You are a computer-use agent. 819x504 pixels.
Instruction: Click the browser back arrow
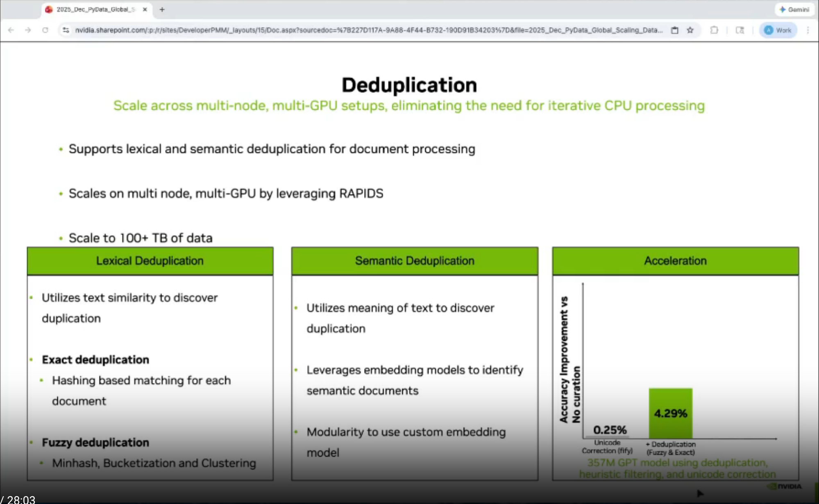[11, 30]
